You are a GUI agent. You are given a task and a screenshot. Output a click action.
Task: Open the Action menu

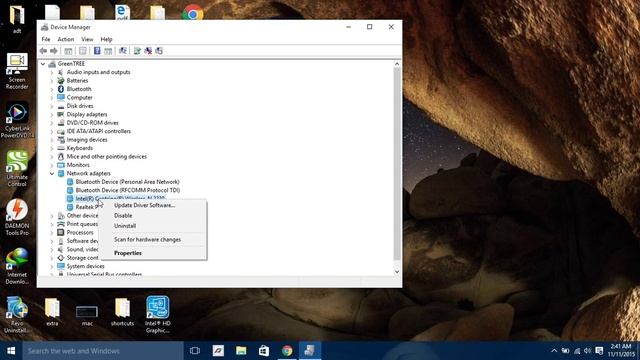click(x=65, y=39)
